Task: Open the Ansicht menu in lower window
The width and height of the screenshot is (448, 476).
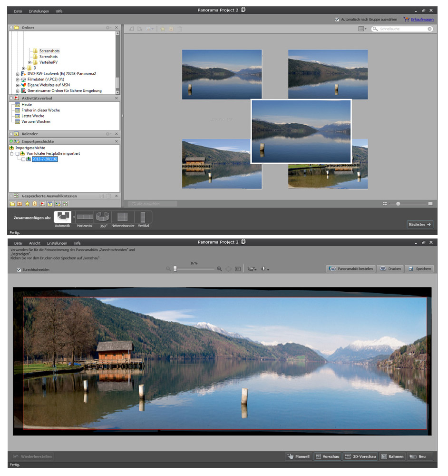Action: pyautogui.click(x=35, y=243)
